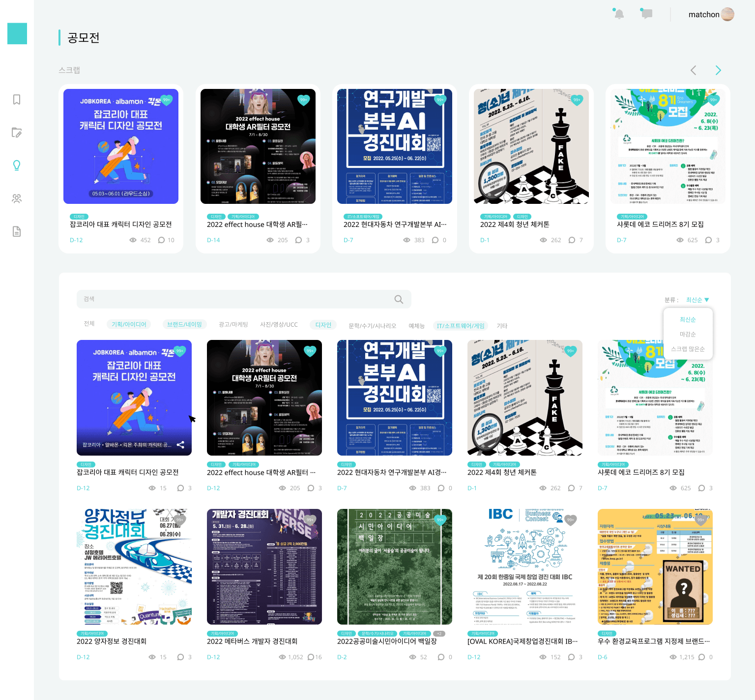Select 마감순 in sort menu

point(688,335)
